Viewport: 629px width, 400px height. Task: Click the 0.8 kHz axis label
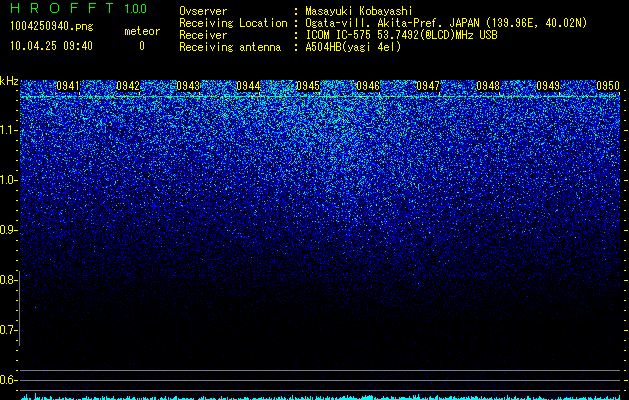[8, 280]
